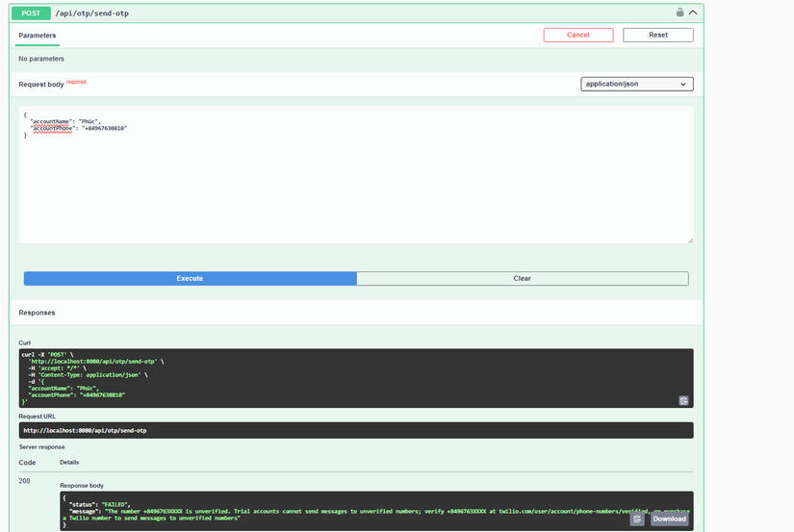Click the Details column header
Viewport: 794px width, 532px height.
click(x=69, y=462)
